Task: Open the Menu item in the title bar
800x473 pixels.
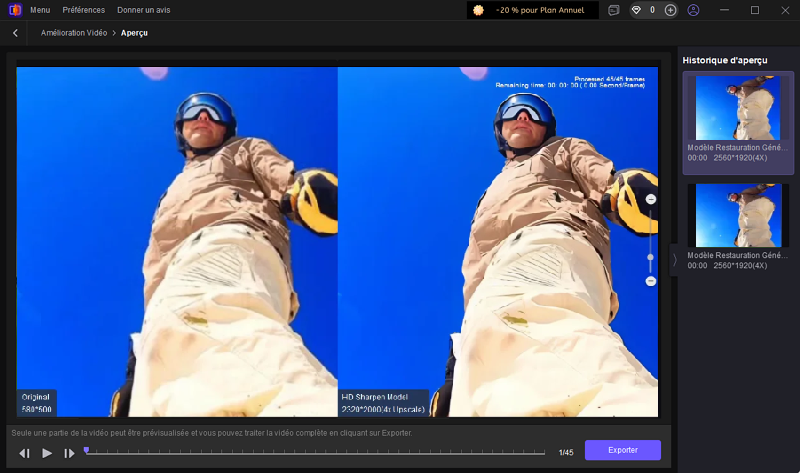Action: pyautogui.click(x=40, y=10)
